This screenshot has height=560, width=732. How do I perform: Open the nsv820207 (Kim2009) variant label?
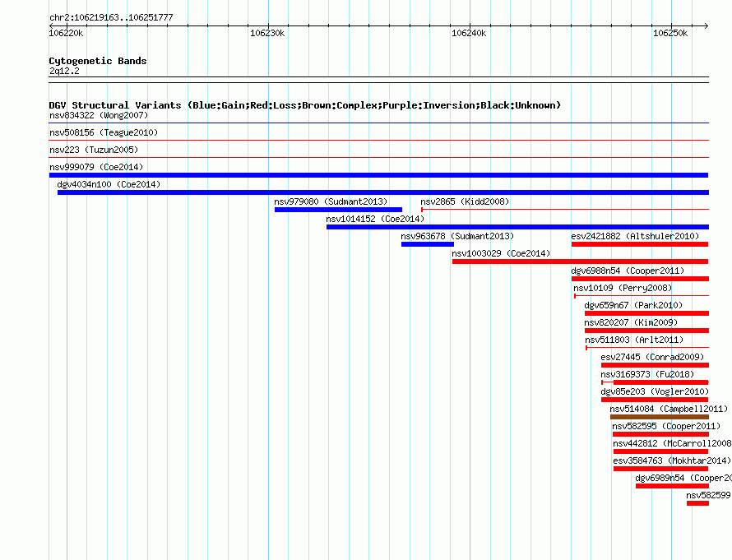coord(631,322)
